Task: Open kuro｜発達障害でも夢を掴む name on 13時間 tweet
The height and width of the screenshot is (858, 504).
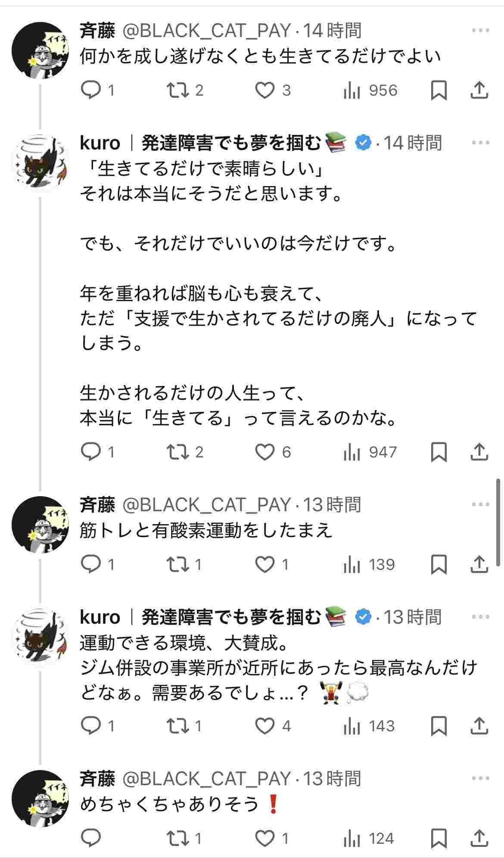Action: [x=201, y=617]
